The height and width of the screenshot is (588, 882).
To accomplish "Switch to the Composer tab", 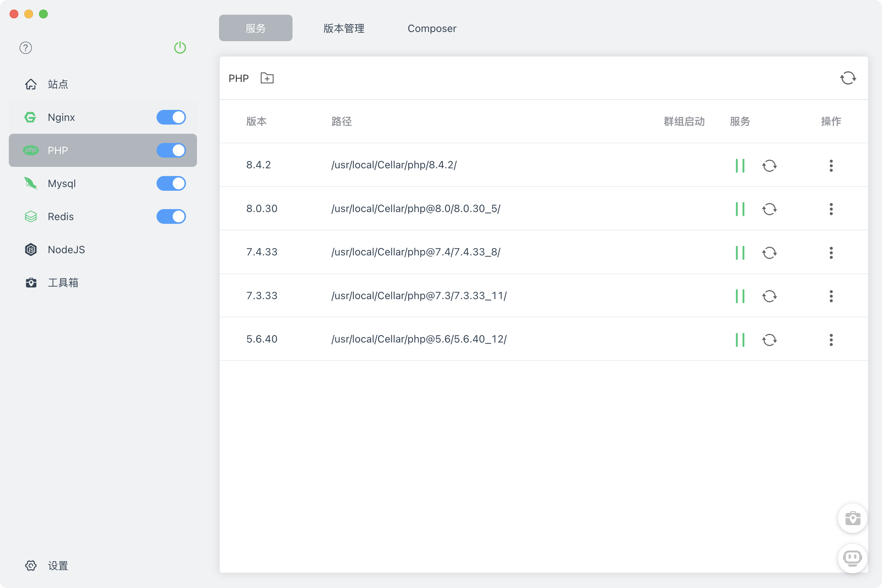I will (431, 28).
